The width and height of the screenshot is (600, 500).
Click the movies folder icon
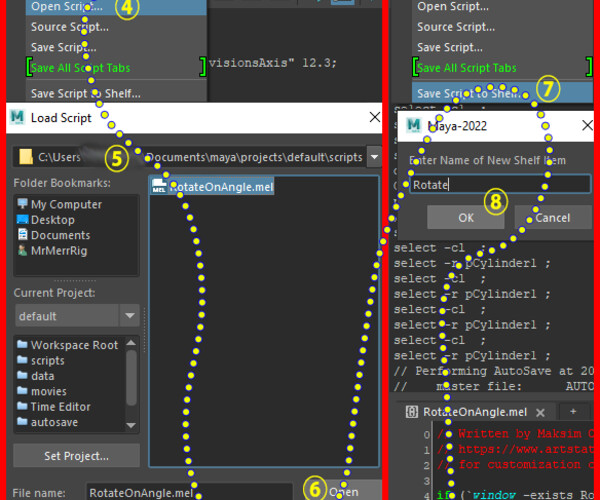tap(23, 391)
